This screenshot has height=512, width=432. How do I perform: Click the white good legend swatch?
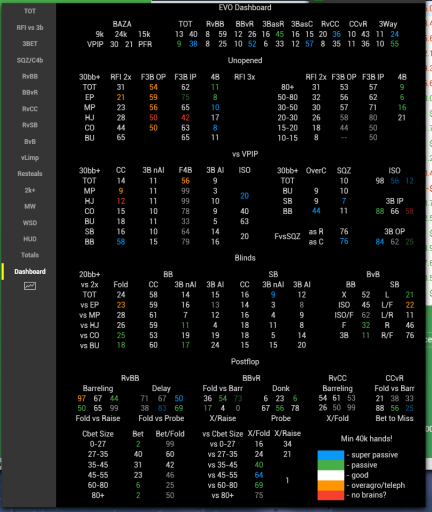coord(330,475)
